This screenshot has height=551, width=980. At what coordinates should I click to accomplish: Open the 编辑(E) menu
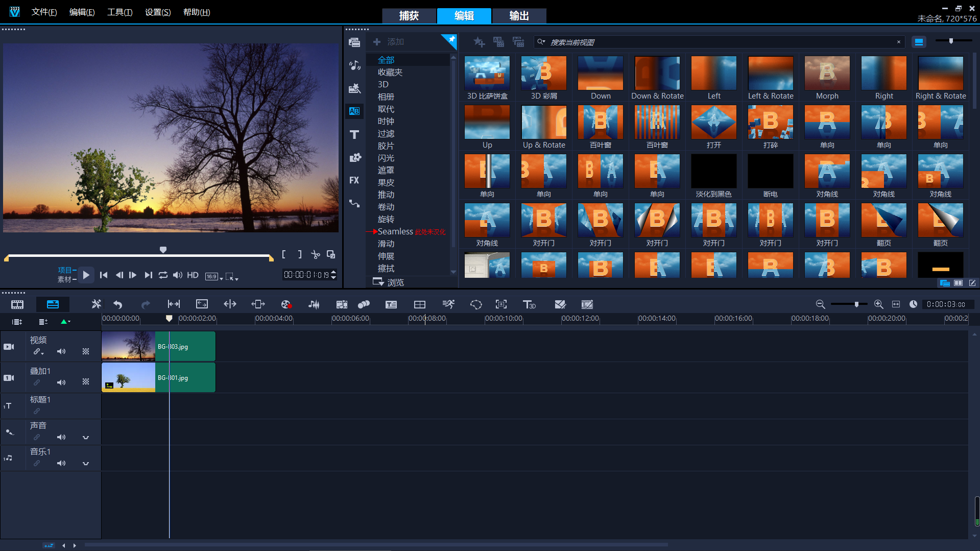tap(82, 12)
